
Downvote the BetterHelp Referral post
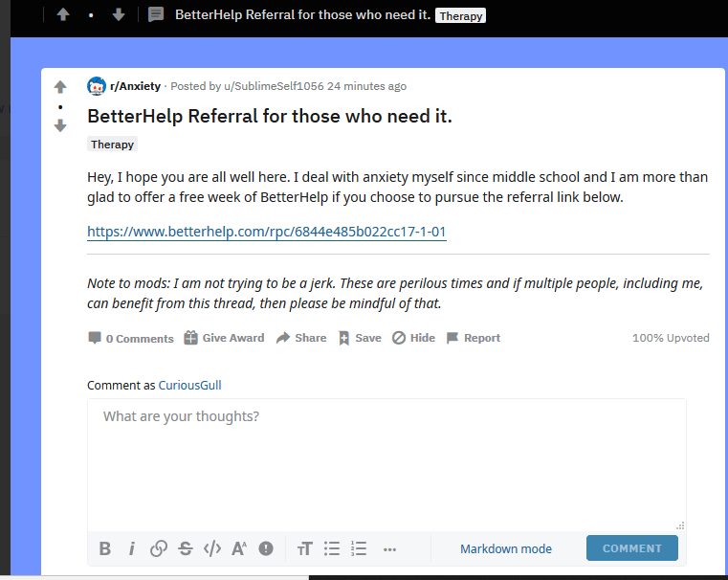pos(60,125)
